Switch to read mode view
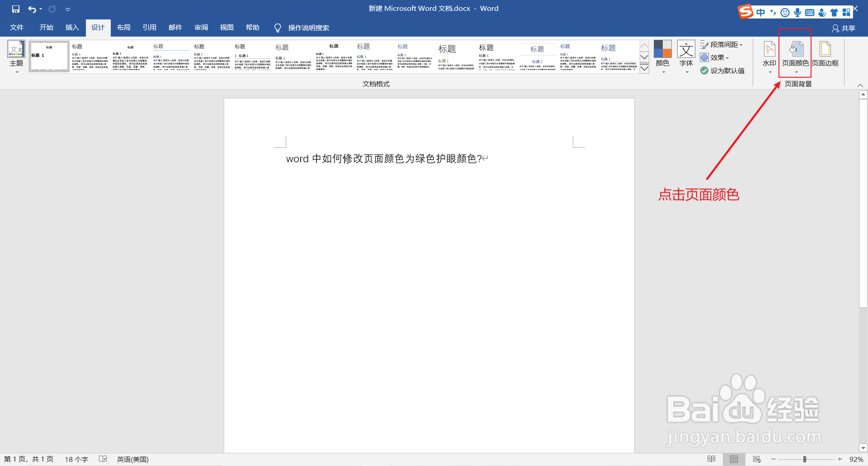Screen dimensions: 868x466 (x=712, y=459)
